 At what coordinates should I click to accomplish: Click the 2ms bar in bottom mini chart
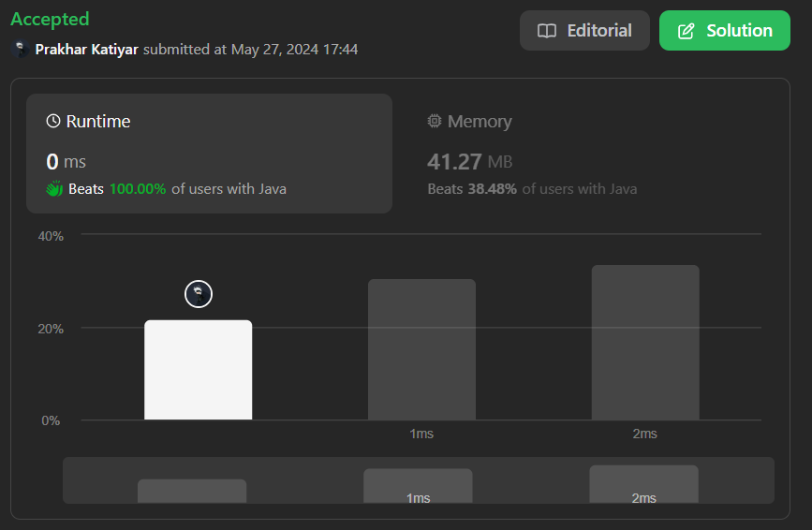(x=643, y=483)
